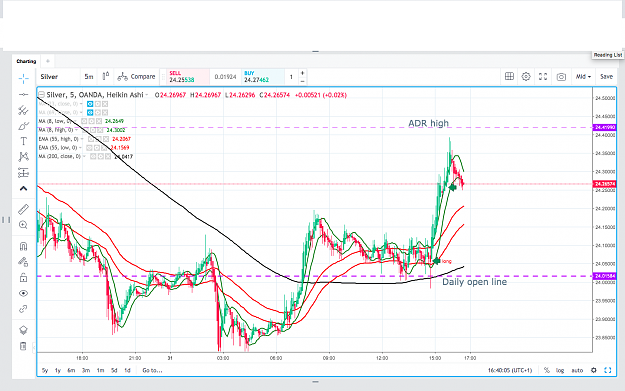Open the Mid price dropdown
Screen dimensions: 625x391
point(583,77)
